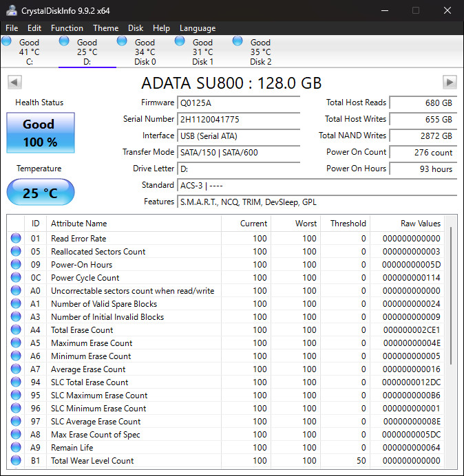
Task: Click the status orb above Disk 1
Action: tap(180, 41)
